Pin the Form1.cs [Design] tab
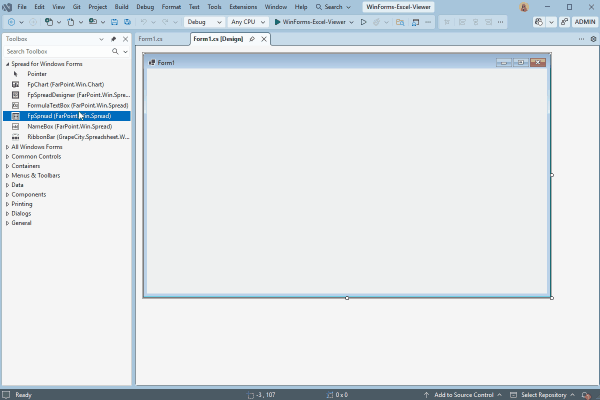This screenshot has width=600, height=400. coord(252,39)
